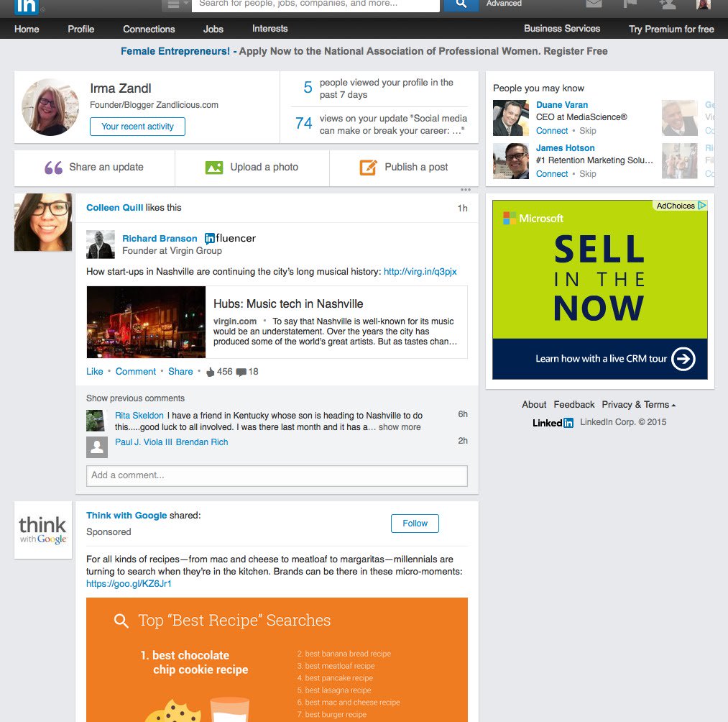This screenshot has width=728, height=722.
Task: Click Try Premium for free
Action: [x=671, y=29]
